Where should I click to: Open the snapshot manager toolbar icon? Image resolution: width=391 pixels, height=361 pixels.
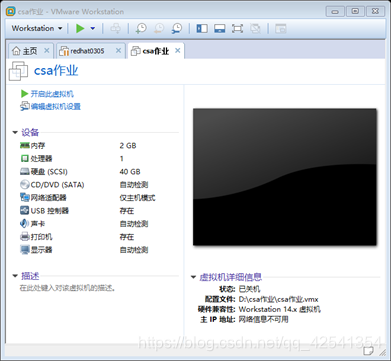(x=177, y=29)
